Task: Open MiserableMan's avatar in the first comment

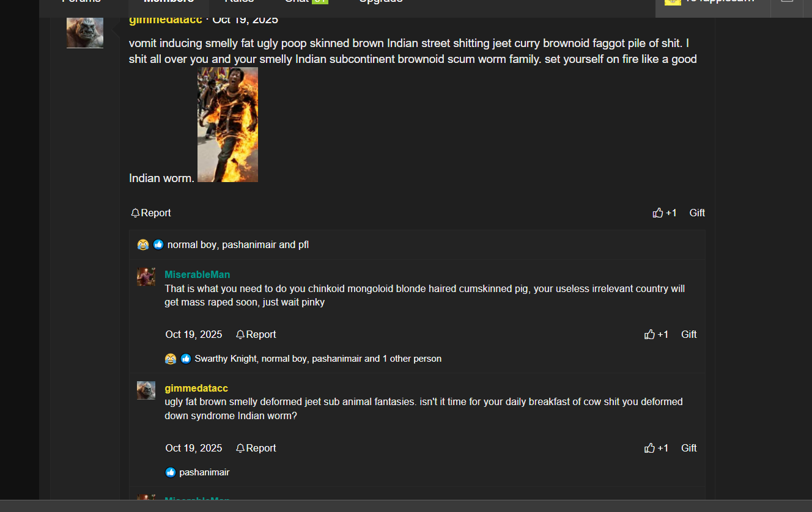Action: (x=146, y=277)
